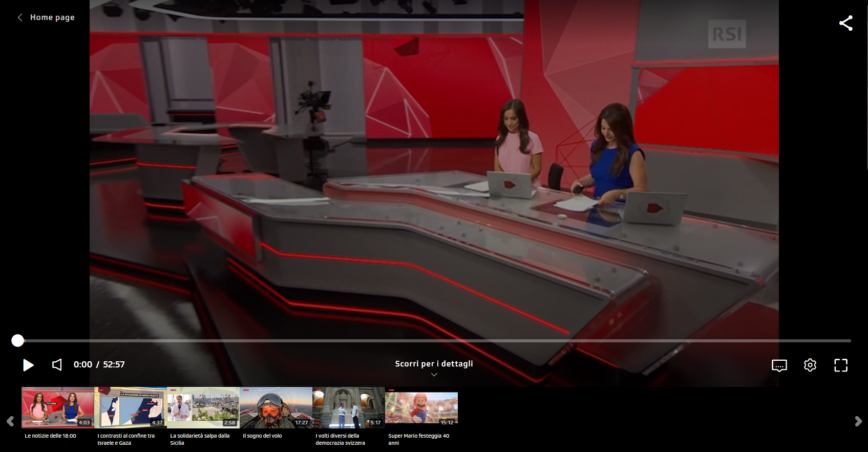Click the down chevron below Scorri per i dettagli
868x452 pixels.
[434, 375]
